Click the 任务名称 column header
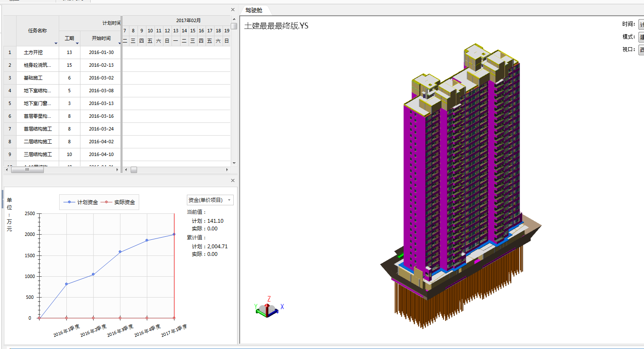The height and width of the screenshot is (349, 644). click(37, 31)
